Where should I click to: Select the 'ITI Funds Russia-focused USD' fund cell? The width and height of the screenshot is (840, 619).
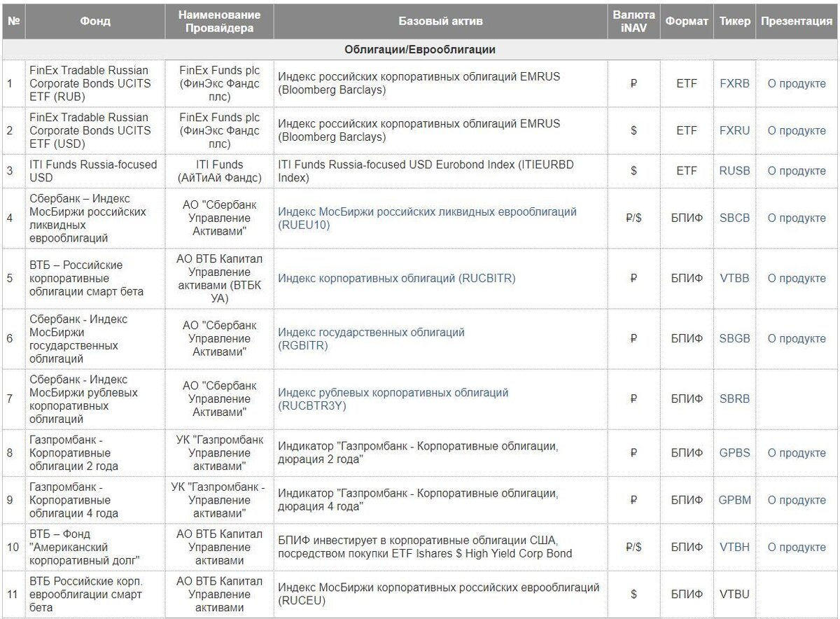tap(94, 171)
